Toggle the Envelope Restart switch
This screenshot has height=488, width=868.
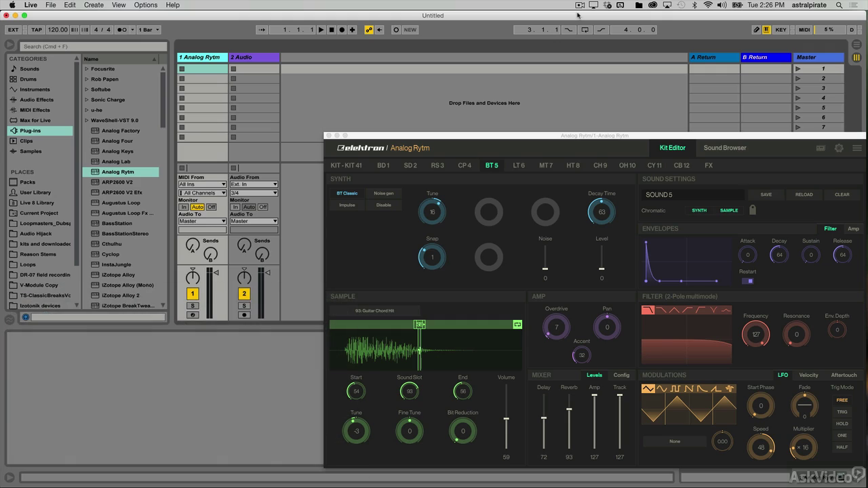(747, 281)
